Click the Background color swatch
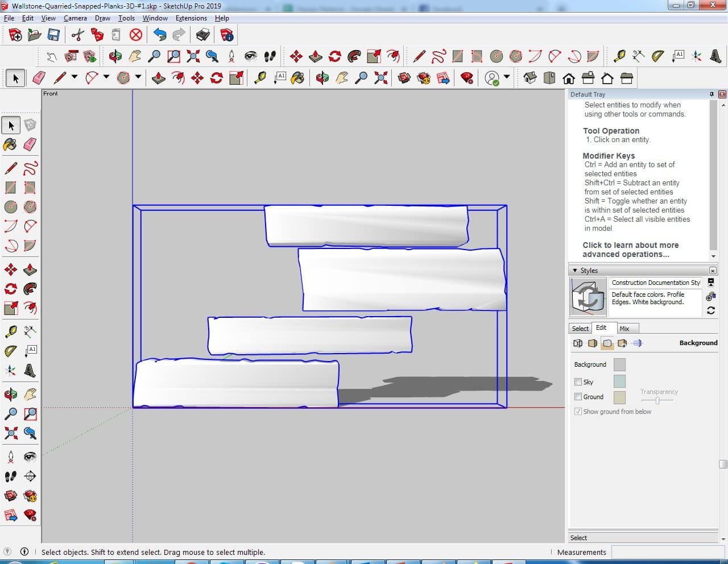 [x=619, y=365]
